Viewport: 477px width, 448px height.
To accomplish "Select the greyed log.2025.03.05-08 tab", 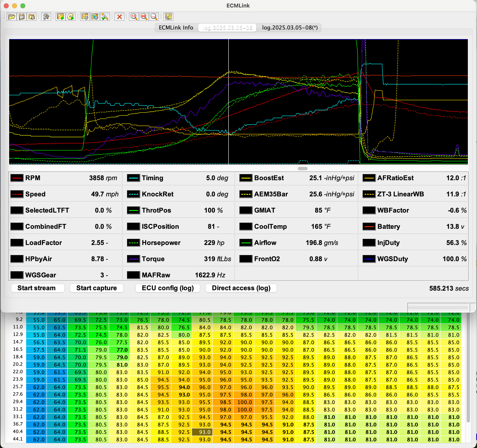I will click(x=227, y=28).
